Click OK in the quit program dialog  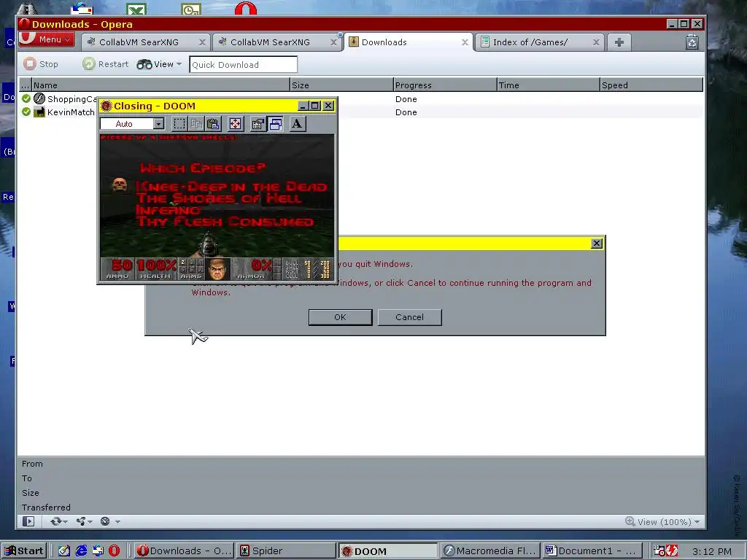(340, 317)
